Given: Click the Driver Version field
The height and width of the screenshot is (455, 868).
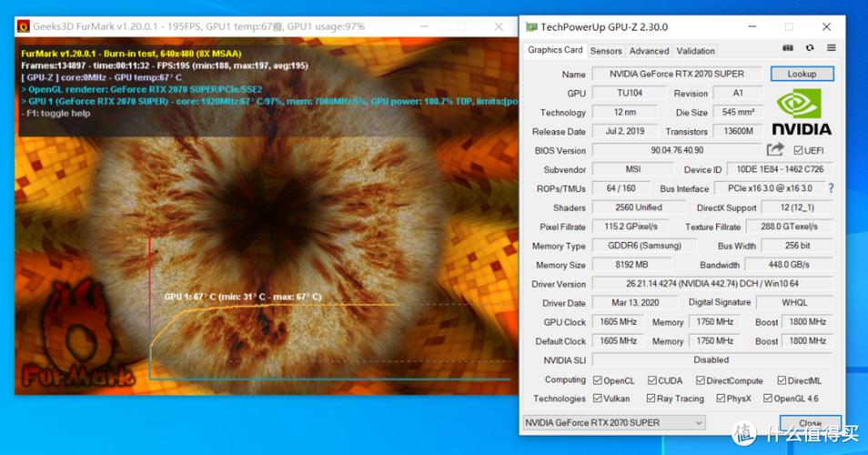Looking at the screenshot, I should pos(712,283).
